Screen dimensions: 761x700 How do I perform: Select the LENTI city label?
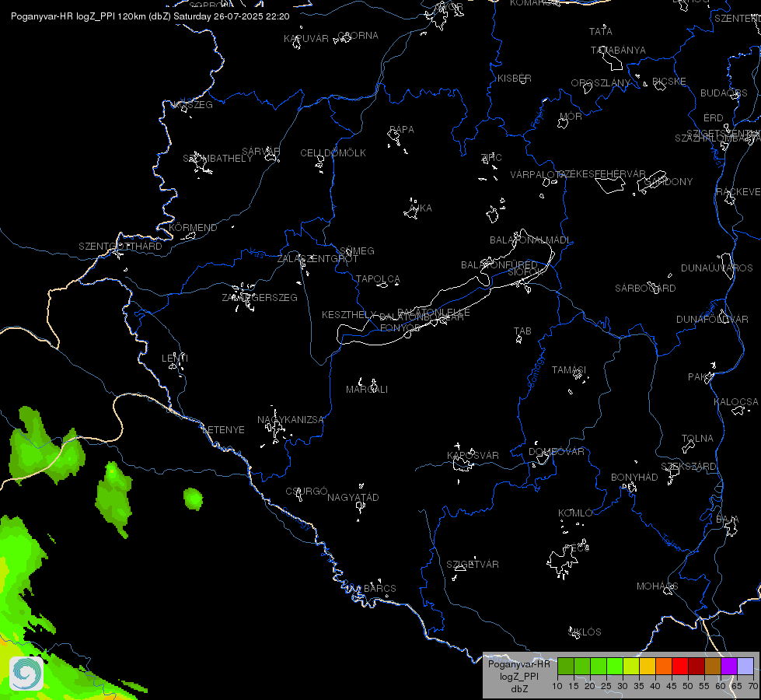pos(175,358)
